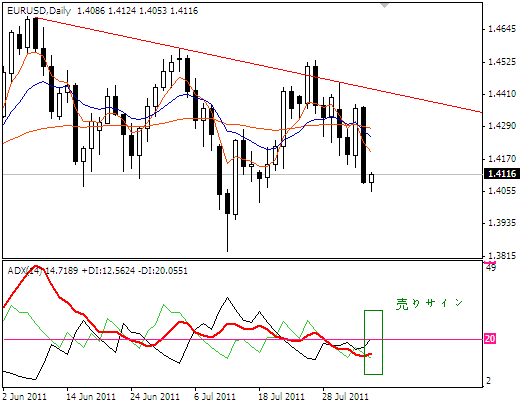Click the ADX scale value 2

pos(489,380)
